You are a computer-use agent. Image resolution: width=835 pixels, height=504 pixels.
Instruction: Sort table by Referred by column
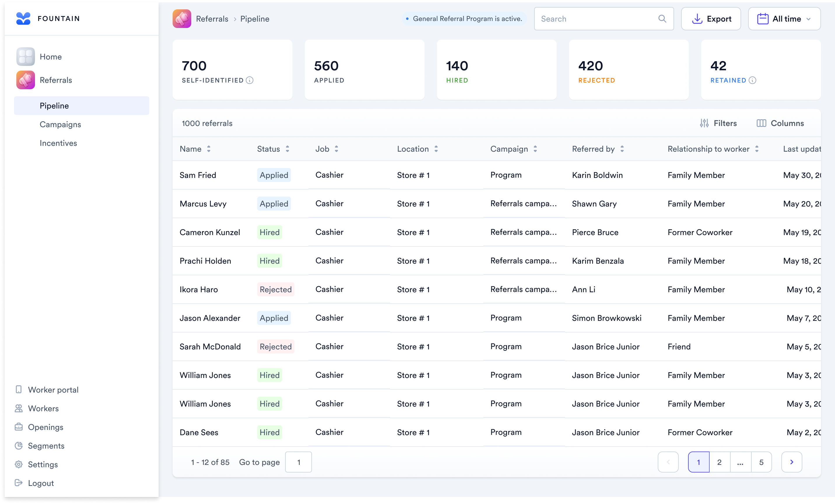click(x=622, y=149)
